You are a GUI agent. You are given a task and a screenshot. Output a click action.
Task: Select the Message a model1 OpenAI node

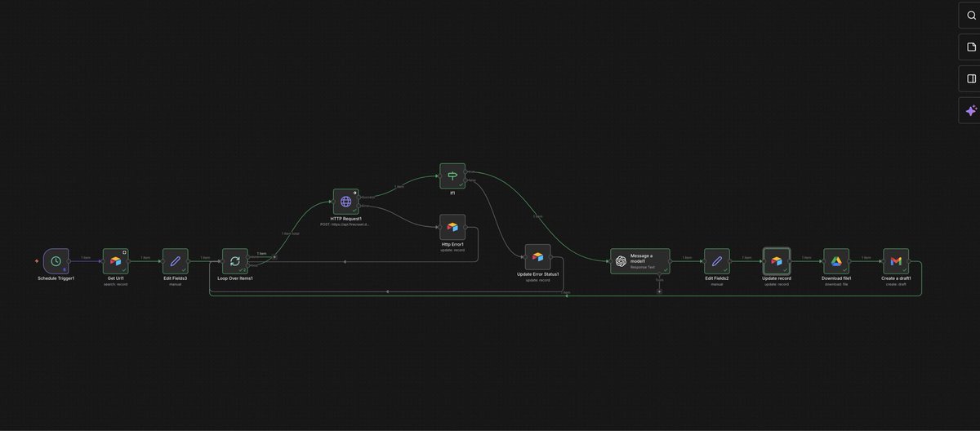639,261
